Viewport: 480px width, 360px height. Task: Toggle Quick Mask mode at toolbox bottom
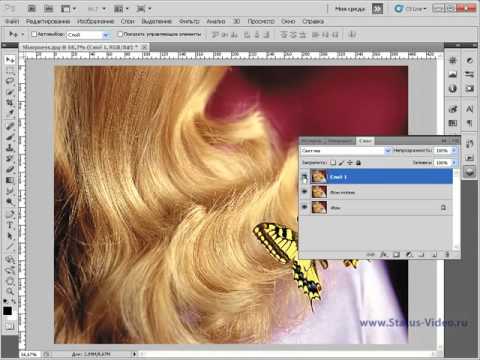pos(10,327)
